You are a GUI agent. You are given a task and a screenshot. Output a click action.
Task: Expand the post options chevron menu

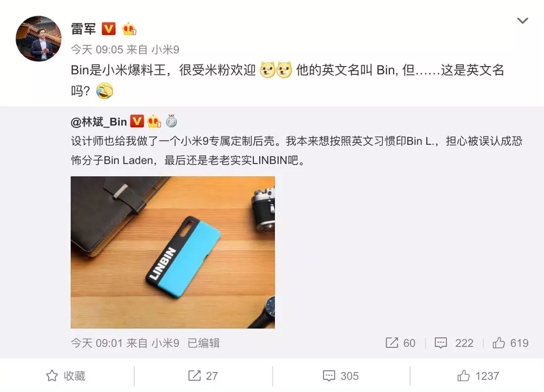522,21
